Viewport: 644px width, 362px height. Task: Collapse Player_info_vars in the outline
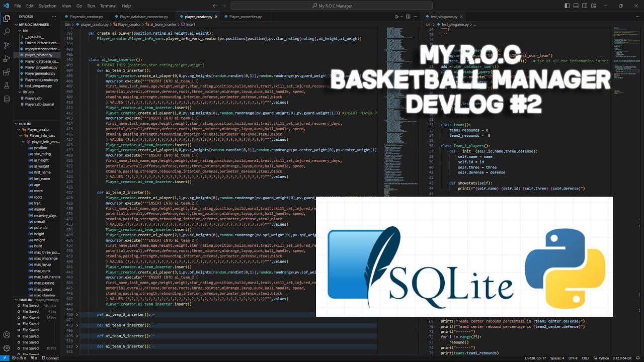pos(22,136)
